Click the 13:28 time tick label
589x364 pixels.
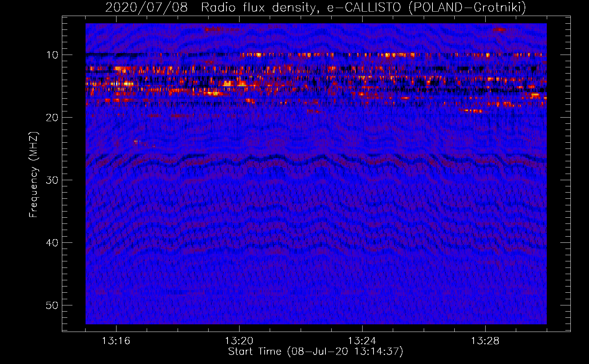485,341
